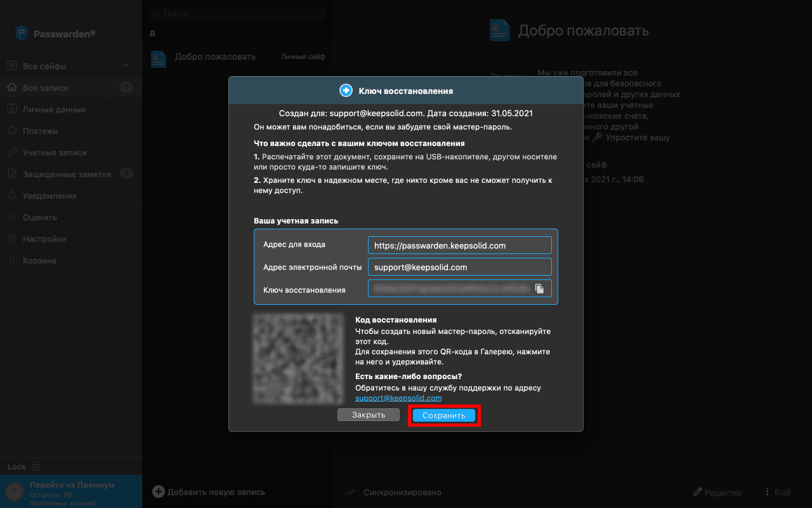Copy the recovery key with the copy icon
The height and width of the screenshot is (508, 812).
click(539, 289)
